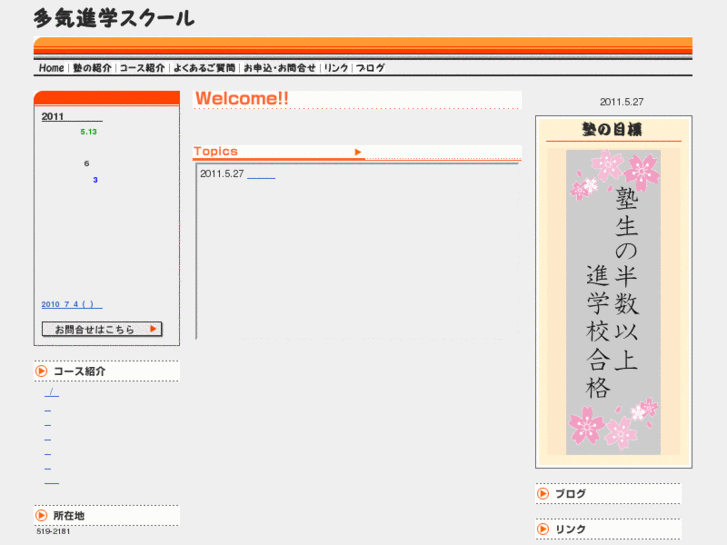Click the Welcome!! heading

pos(242,98)
